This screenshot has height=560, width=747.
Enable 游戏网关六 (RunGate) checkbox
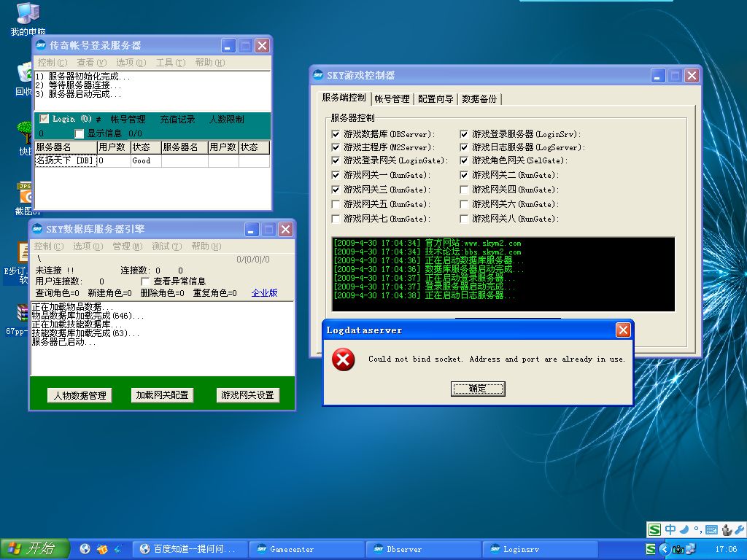pos(464,204)
